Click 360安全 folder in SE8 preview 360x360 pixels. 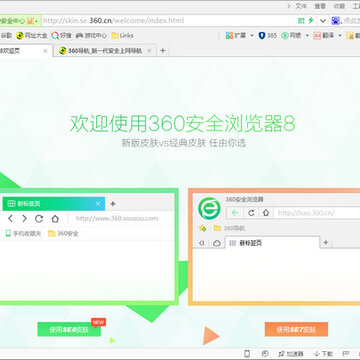point(63,233)
